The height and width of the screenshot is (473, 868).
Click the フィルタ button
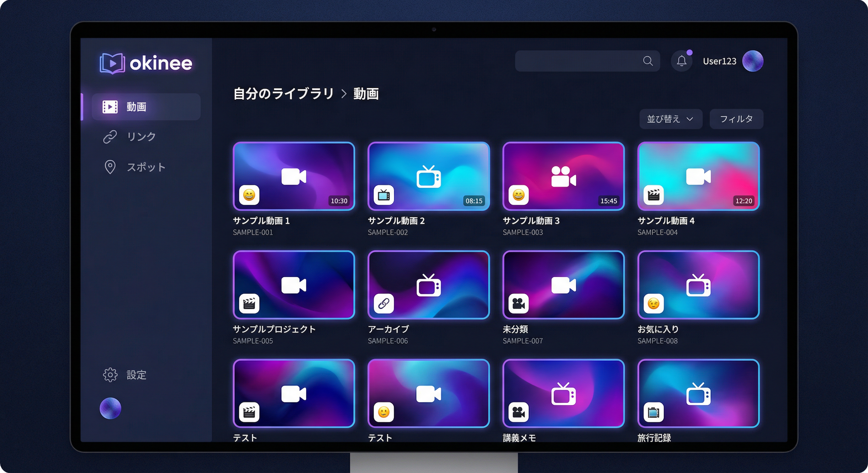[736, 119]
